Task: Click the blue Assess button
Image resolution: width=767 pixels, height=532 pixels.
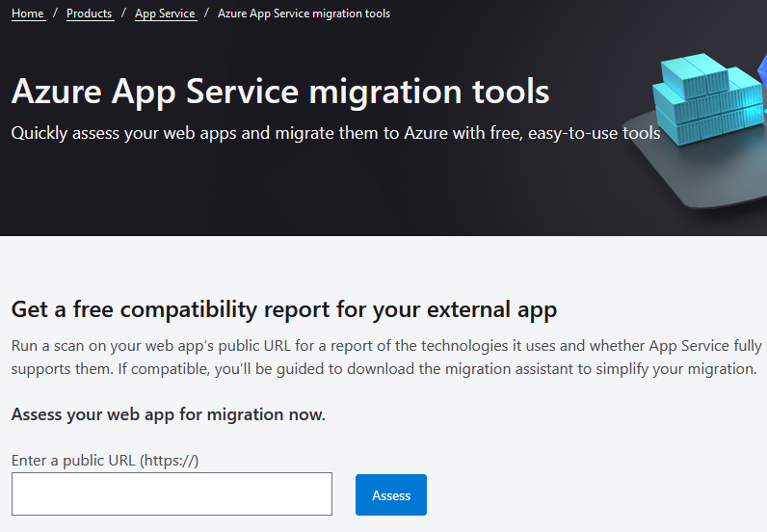Action: point(391,494)
